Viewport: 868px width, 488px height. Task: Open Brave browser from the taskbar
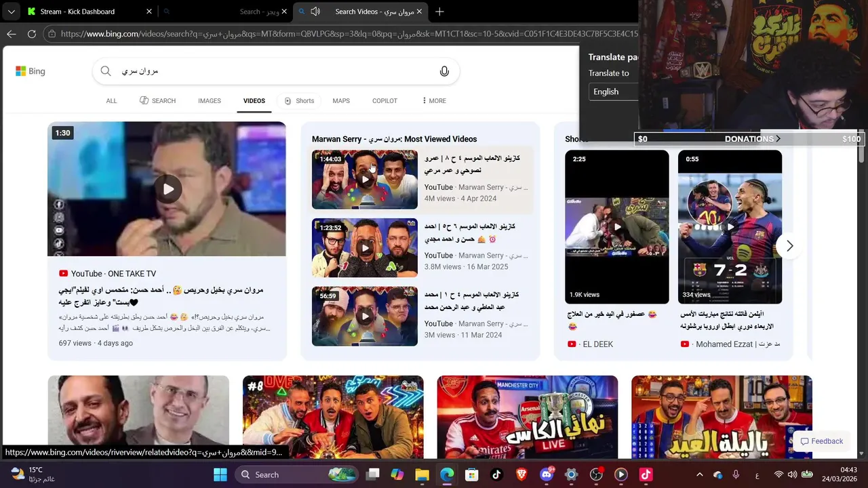point(521,474)
